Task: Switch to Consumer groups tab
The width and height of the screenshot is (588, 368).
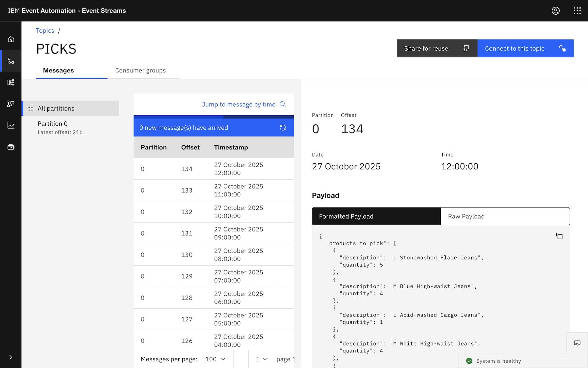Action: [140, 70]
